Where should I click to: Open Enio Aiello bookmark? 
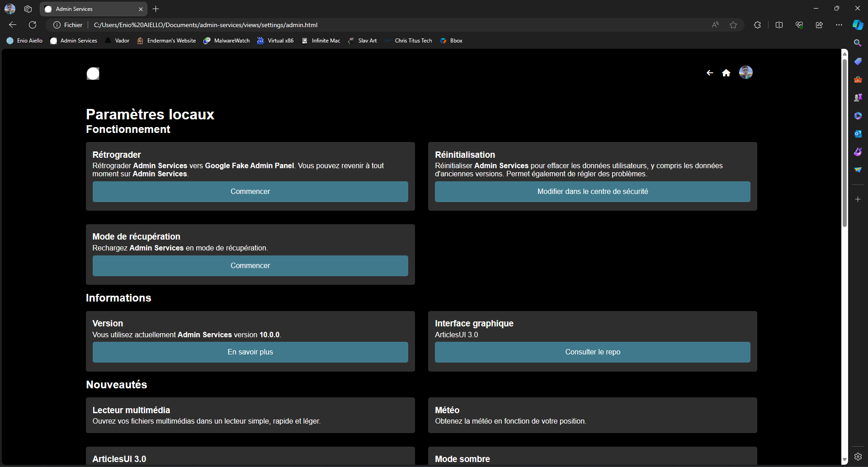pos(25,41)
